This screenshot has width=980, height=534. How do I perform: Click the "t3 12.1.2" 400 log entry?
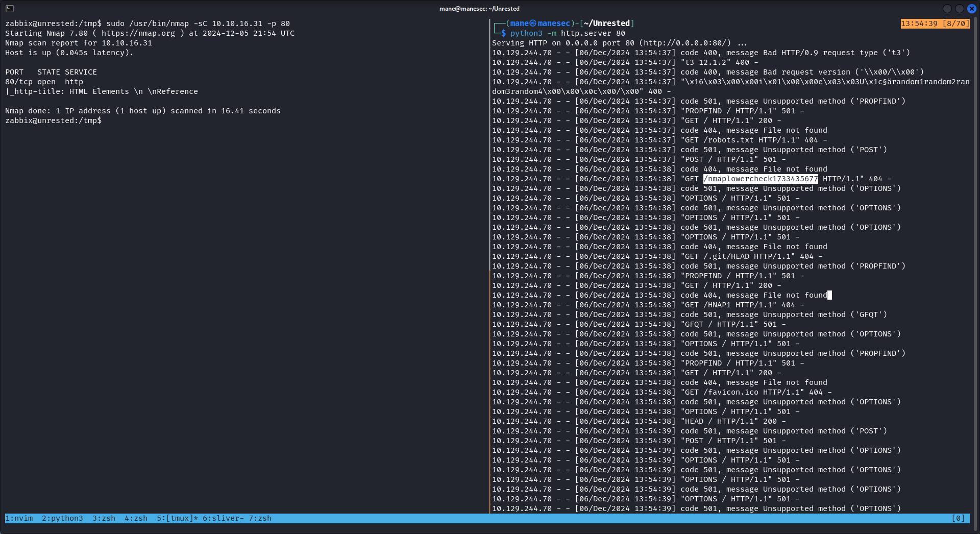[625, 62]
